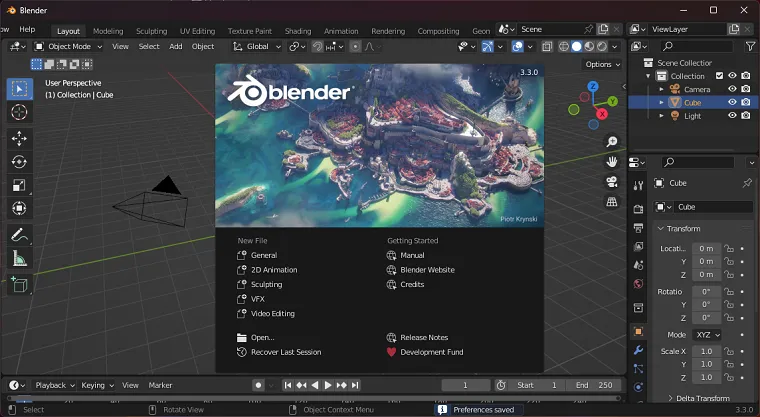Toggle snapping magnet button
Screen dimensions: 760x417
coord(317,47)
